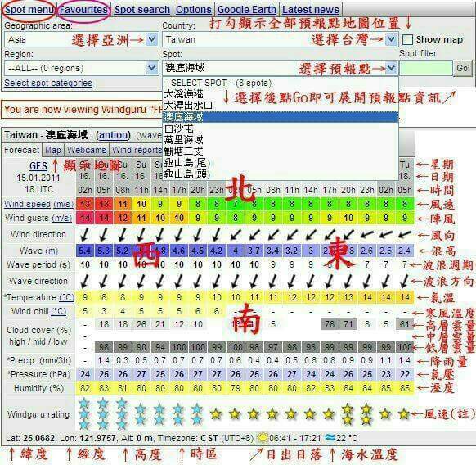Click the double blue star rating at 11h
Screen dimensions: 476x465
141,414
